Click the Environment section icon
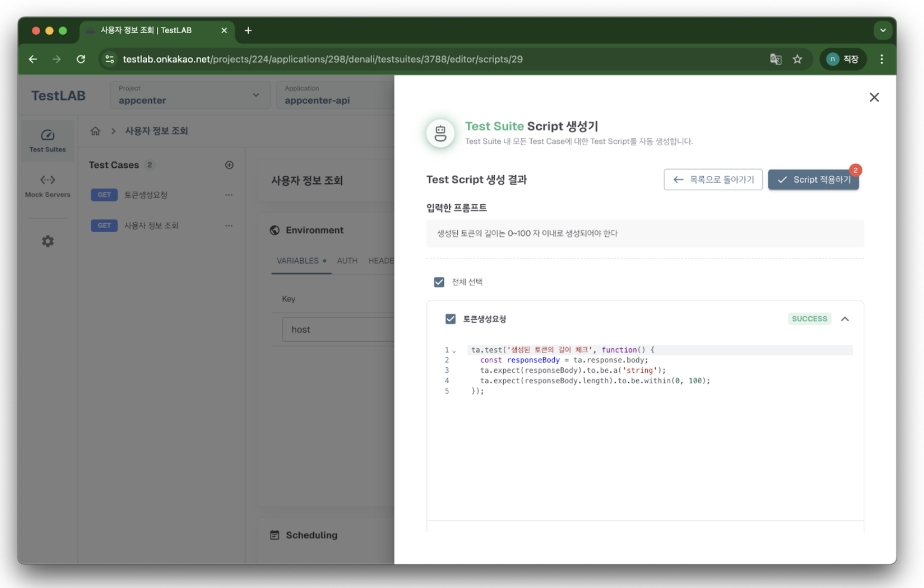The image size is (924, 588). 274,230
